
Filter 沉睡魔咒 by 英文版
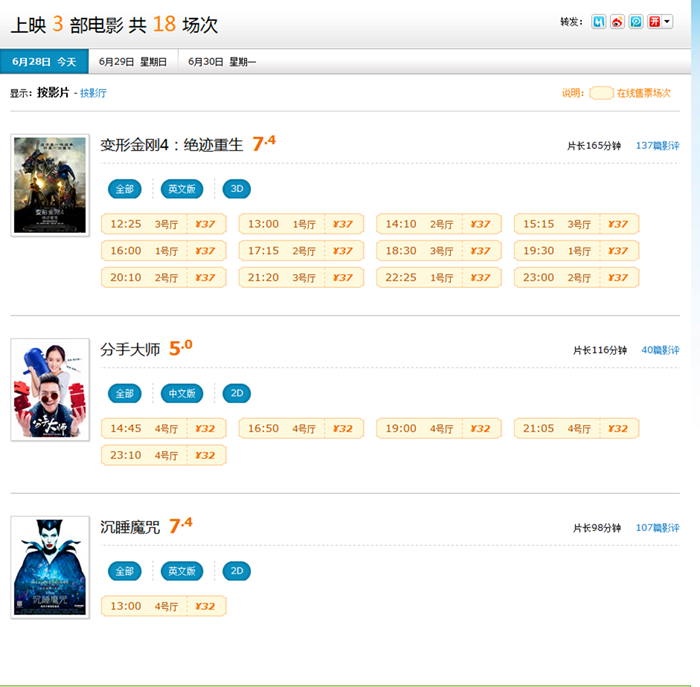click(182, 571)
